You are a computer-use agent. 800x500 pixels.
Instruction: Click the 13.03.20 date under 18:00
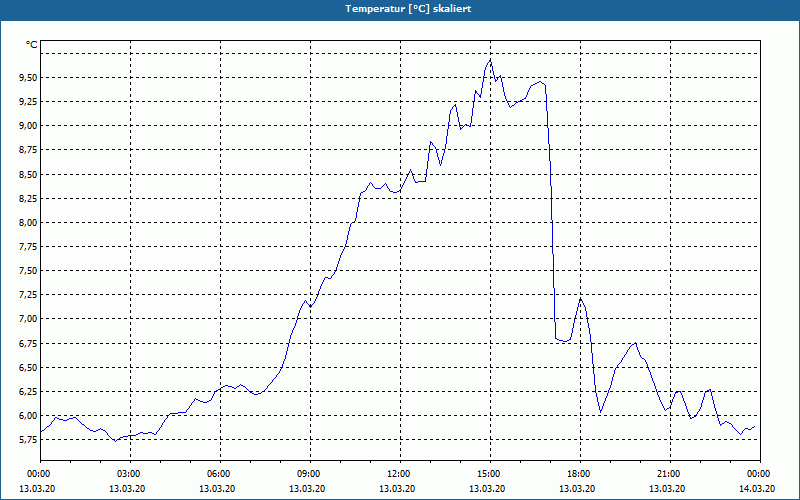[578, 489]
